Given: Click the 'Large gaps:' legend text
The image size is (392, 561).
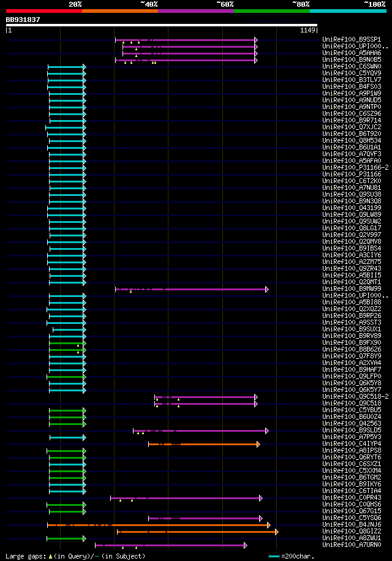Looking at the screenshot, I should [25, 556].
